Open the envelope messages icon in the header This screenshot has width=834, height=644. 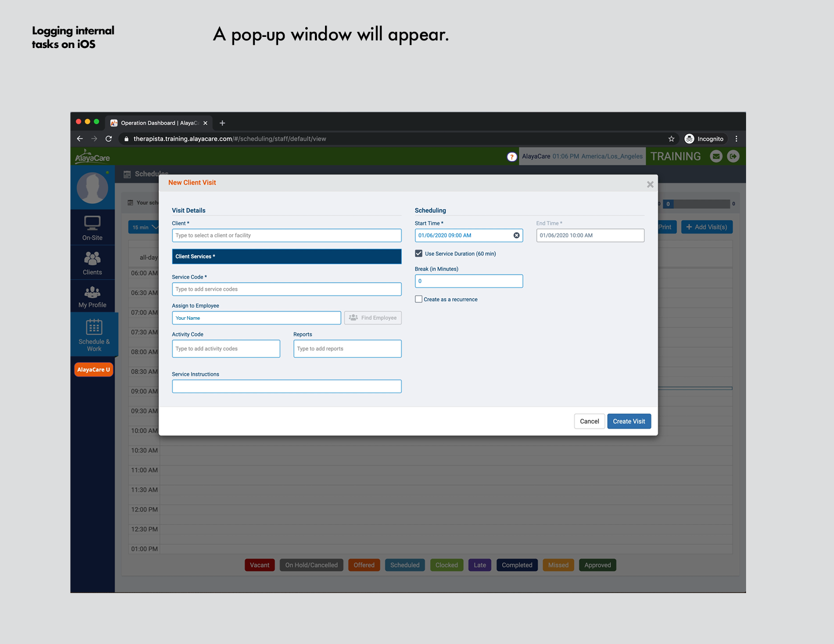716,156
